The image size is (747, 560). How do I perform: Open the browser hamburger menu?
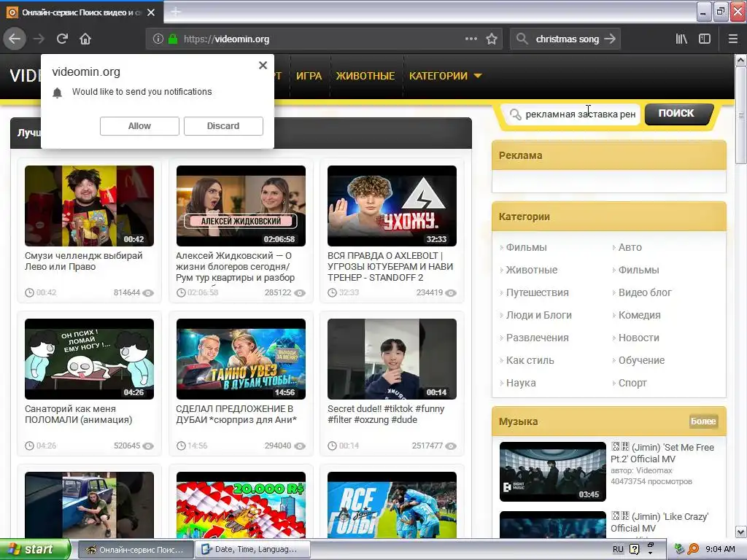[x=732, y=39]
